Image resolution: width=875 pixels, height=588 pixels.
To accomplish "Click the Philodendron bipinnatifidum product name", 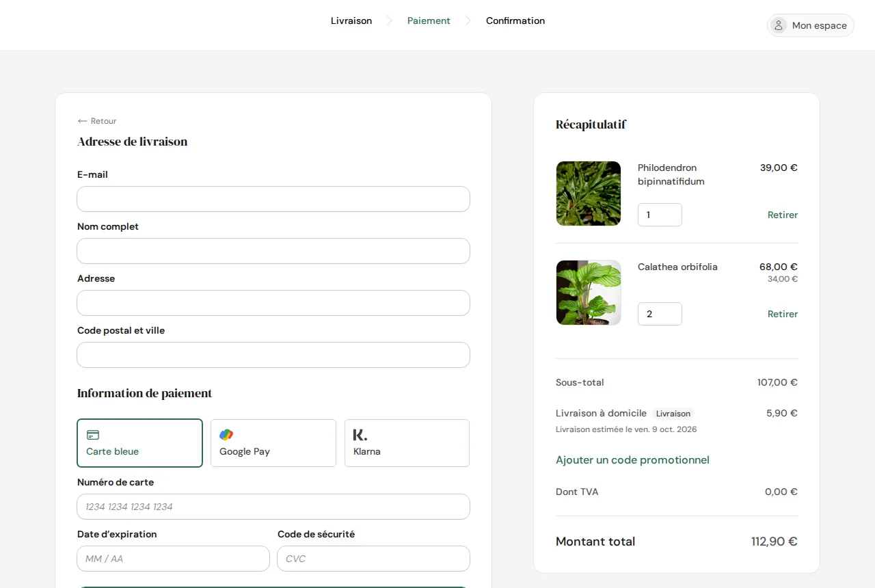I will [x=671, y=174].
